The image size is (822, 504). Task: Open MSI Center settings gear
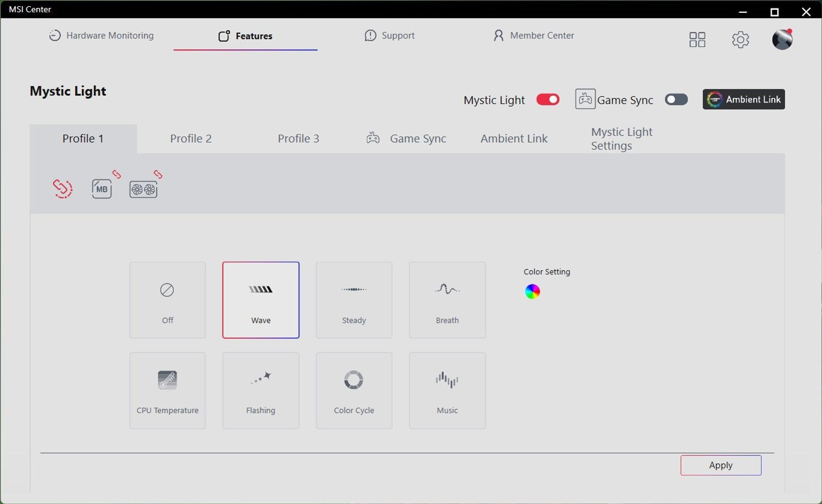[740, 39]
